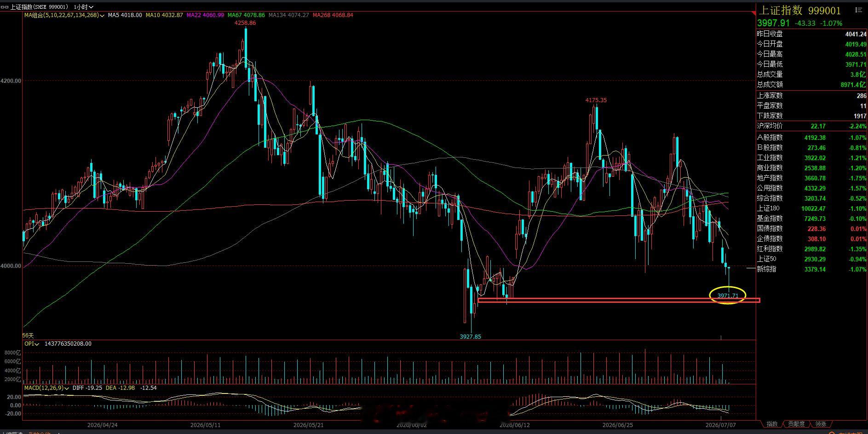Click the 2026/06/25 date marker
Viewport: 868px width, 434px height.
(618, 425)
